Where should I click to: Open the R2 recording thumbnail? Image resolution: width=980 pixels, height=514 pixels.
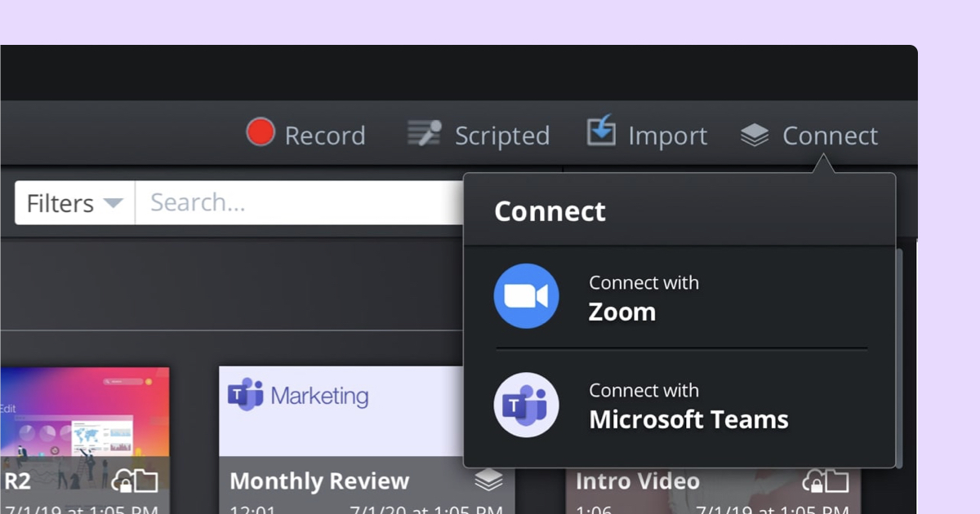pos(84,412)
